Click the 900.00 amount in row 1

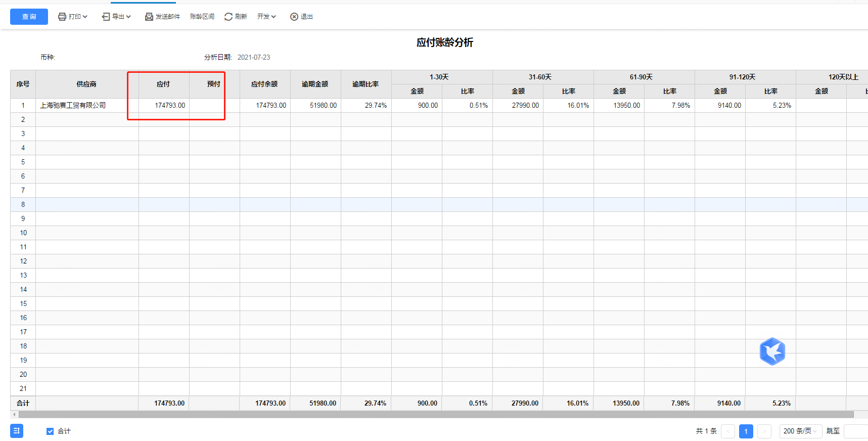click(x=428, y=105)
